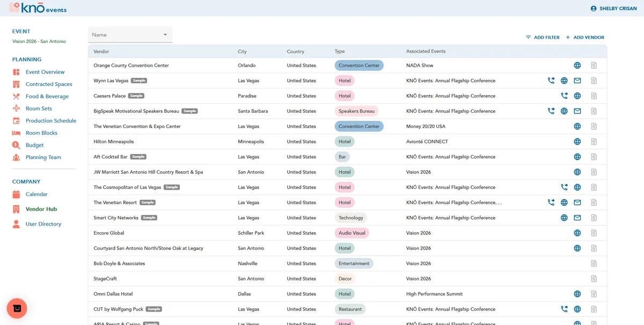Call Wynn Las Vegas via phone icon
This screenshot has height=325, width=644.
tap(551, 81)
